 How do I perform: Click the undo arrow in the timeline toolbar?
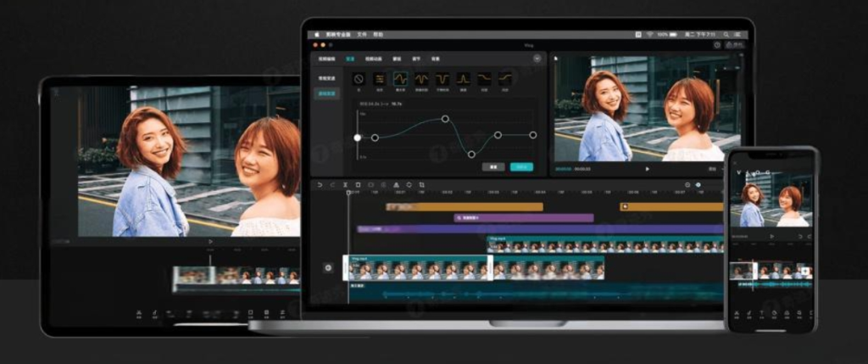(x=320, y=185)
